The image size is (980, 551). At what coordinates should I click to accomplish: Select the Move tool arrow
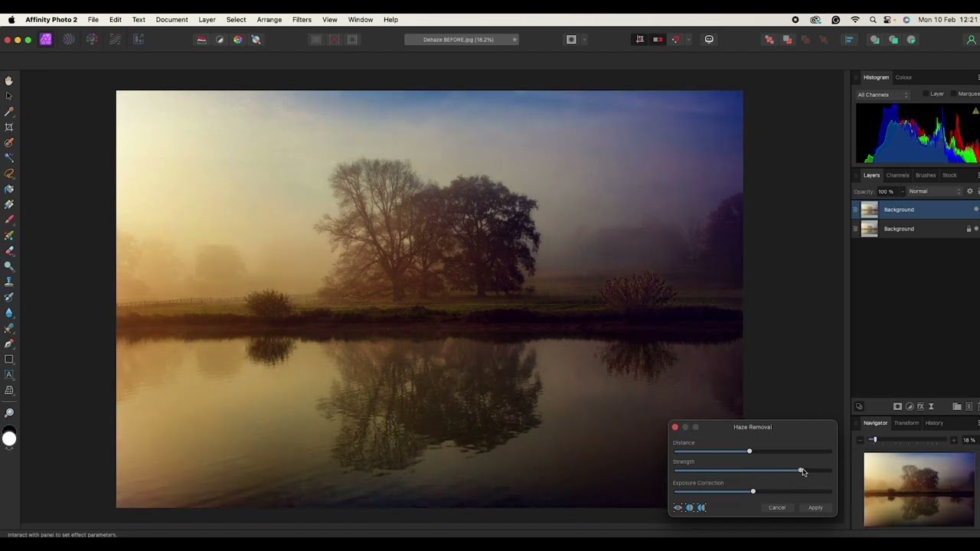(x=9, y=96)
